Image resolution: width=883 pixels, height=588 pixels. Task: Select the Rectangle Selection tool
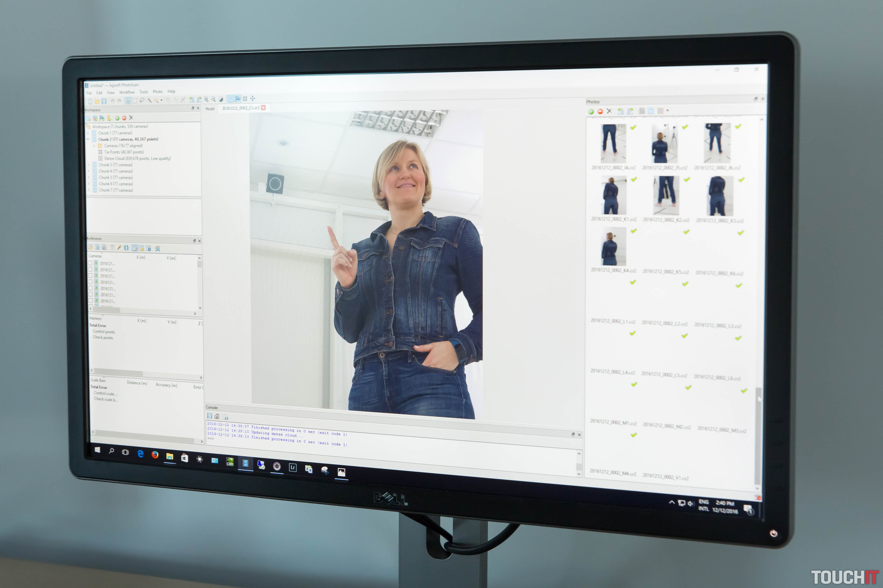[135, 101]
